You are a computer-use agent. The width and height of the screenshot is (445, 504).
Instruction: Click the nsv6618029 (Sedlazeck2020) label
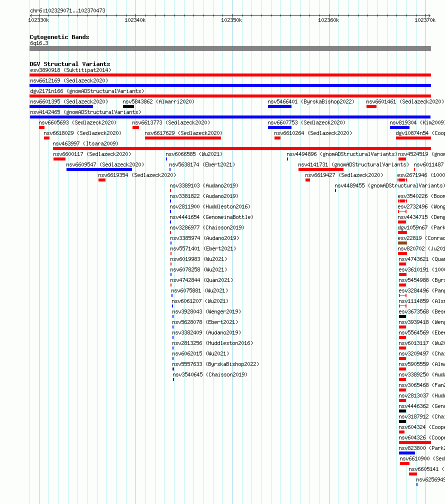pyautogui.click(x=82, y=133)
